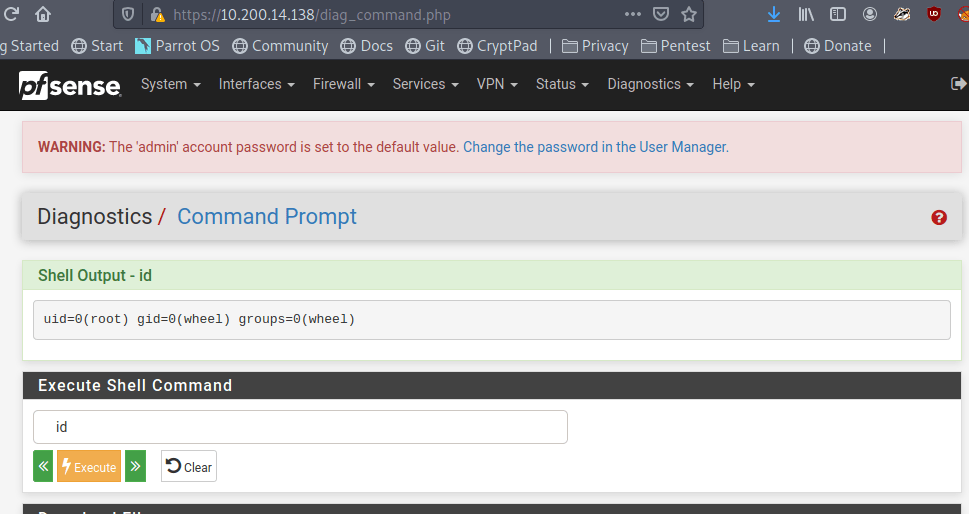
Task: Click the browser home button
Action: (43, 15)
